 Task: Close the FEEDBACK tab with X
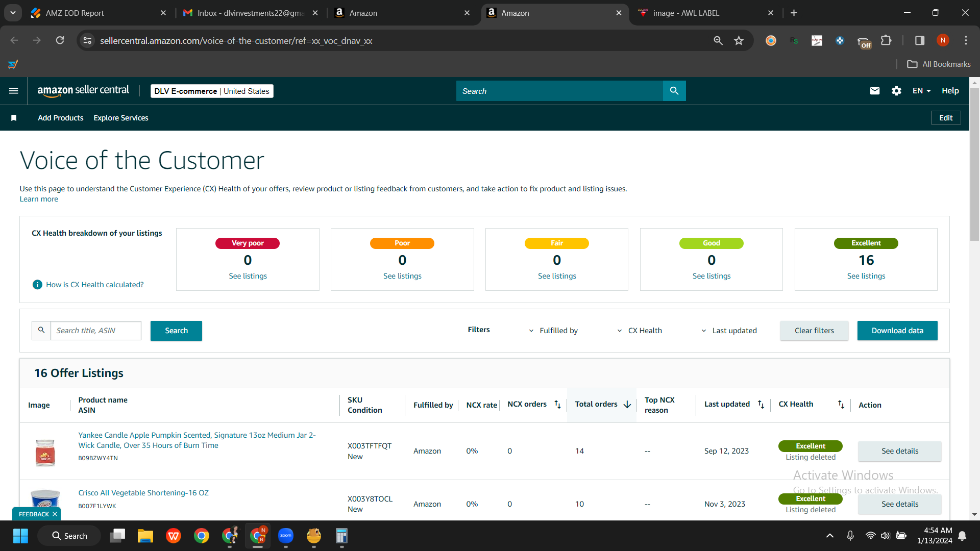tap(55, 514)
